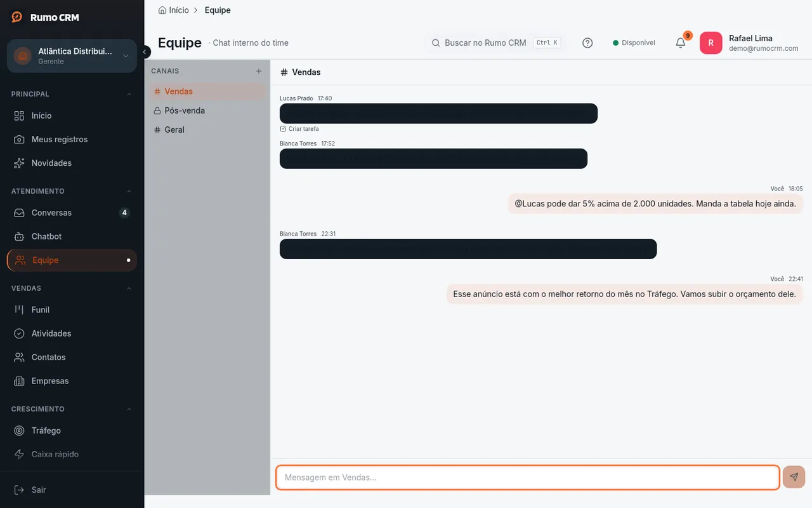Image resolution: width=812 pixels, height=508 pixels.
Task: Open Meus registros in sidebar
Action: click(x=72, y=140)
